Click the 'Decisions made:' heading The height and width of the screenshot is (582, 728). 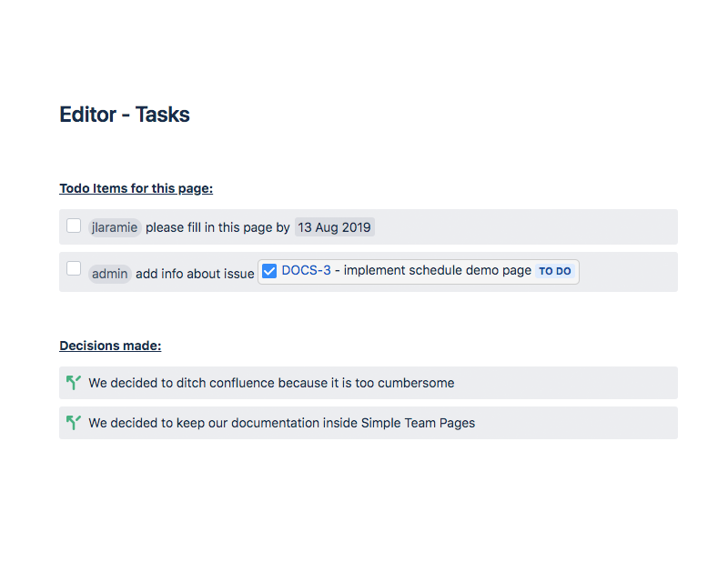point(110,346)
